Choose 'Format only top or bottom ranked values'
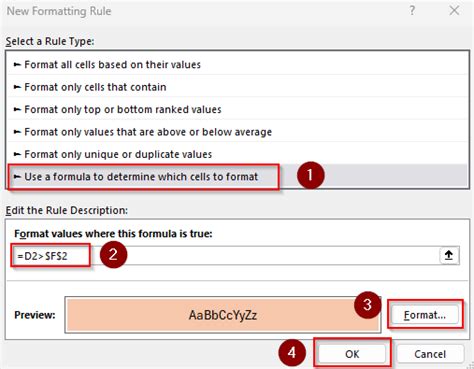 click(x=237, y=109)
